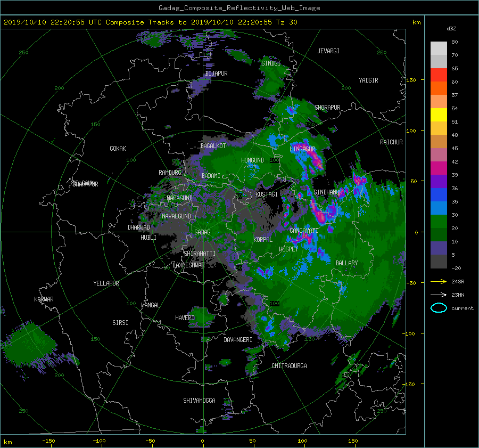Click the isolated green echo near Karwar coast
479x448 pixels.
29,344
